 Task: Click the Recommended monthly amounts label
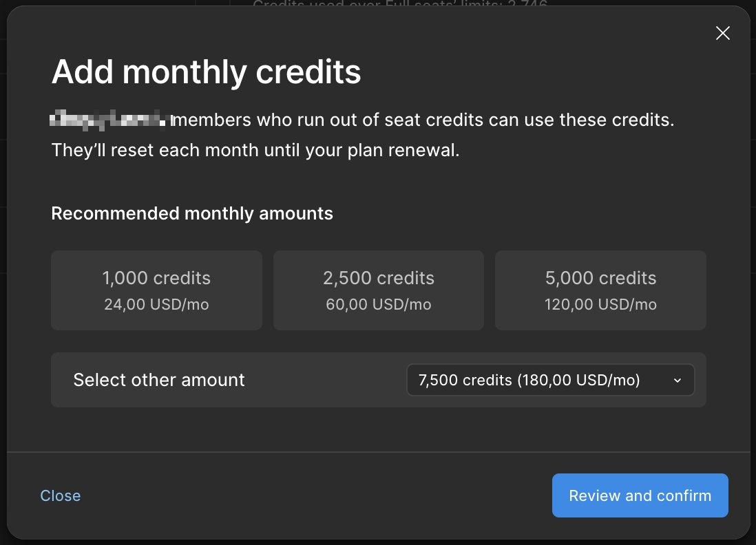[192, 213]
